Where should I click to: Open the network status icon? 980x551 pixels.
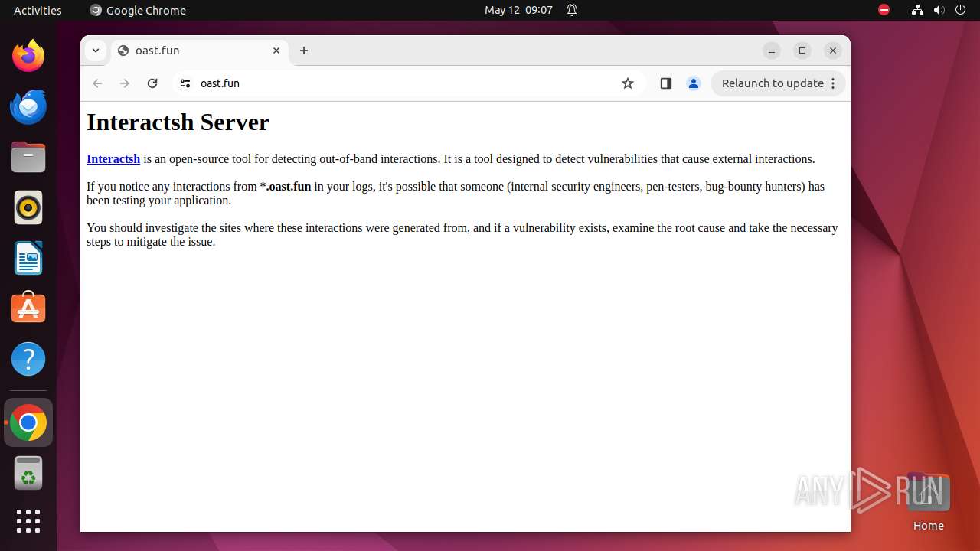pyautogui.click(x=917, y=10)
